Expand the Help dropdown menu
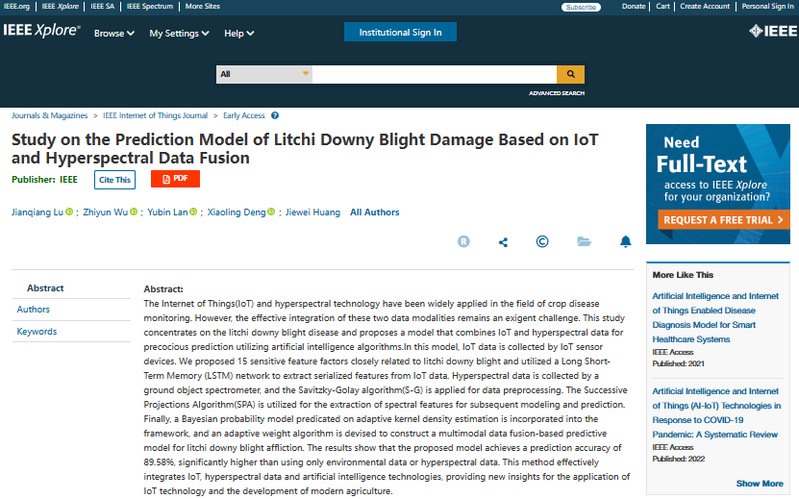This screenshot has height=499, width=799. tap(239, 33)
